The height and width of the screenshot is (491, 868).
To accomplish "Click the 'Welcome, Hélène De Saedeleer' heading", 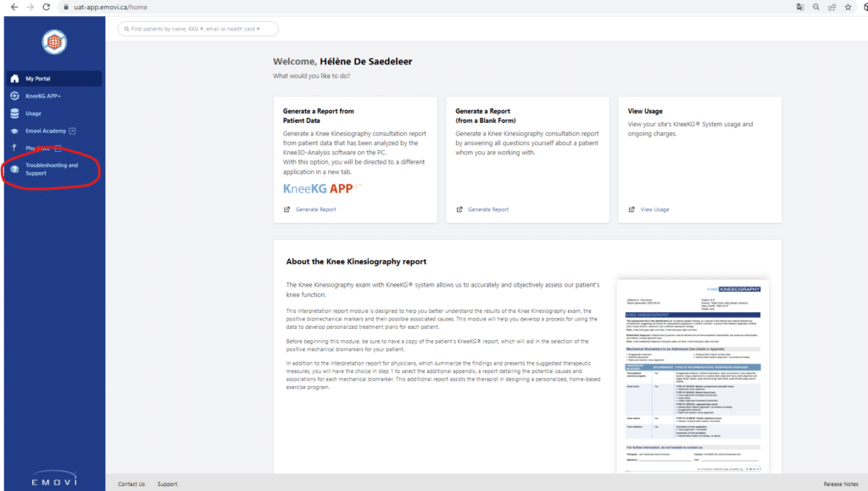I will point(342,61).
